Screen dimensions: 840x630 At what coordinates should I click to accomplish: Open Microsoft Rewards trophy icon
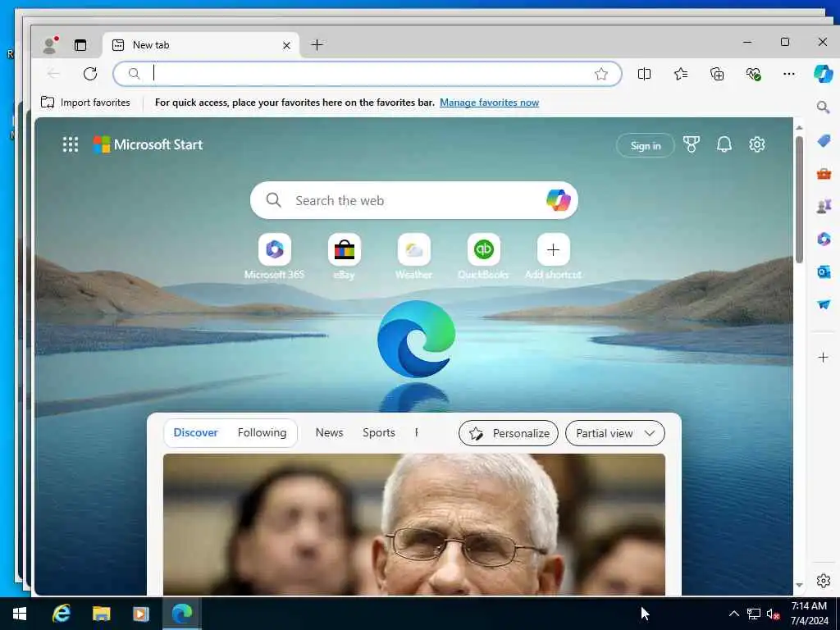pos(691,144)
